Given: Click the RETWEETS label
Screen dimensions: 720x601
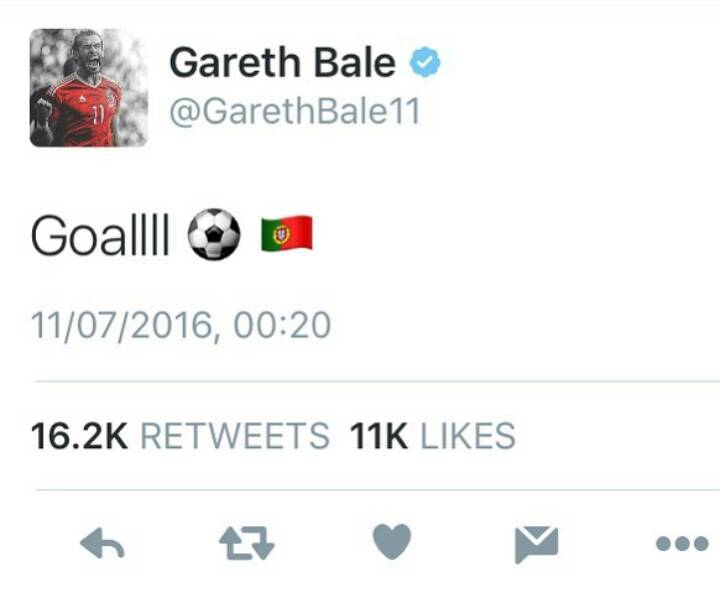Looking at the screenshot, I should click(x=235, y=436).
